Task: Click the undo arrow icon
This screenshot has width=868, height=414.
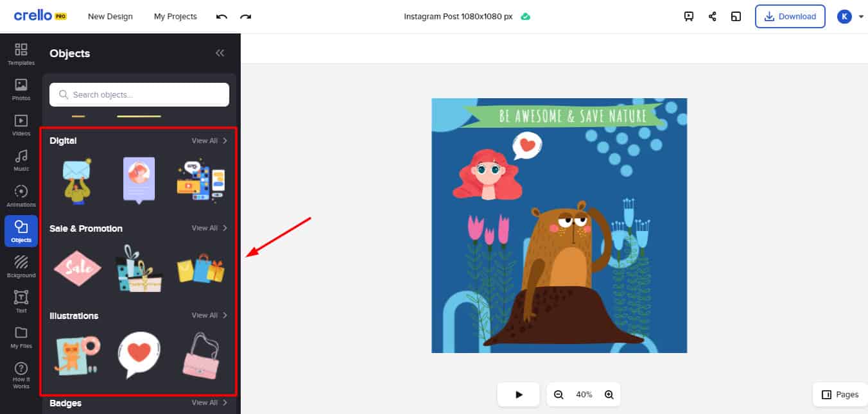Action: [x=221, y=17]
